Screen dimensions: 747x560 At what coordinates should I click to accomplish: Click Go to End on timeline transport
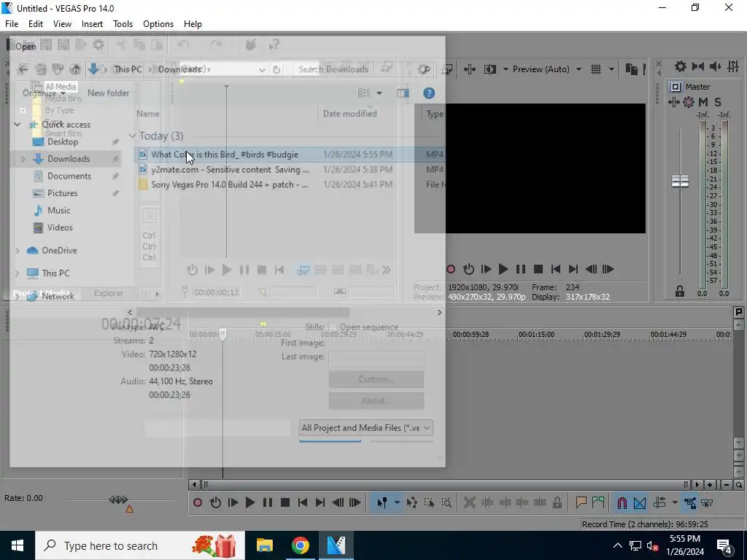coord(320,502)
